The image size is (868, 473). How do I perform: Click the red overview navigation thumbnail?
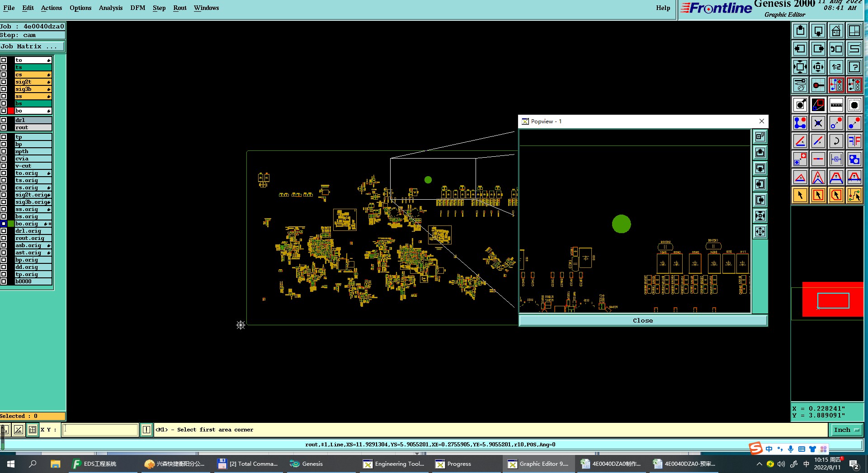pyautogui.click(x=833, y=299)
